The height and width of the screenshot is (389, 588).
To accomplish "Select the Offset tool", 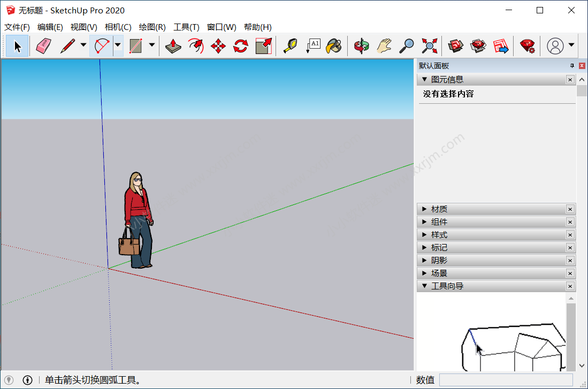I will 196,46.
